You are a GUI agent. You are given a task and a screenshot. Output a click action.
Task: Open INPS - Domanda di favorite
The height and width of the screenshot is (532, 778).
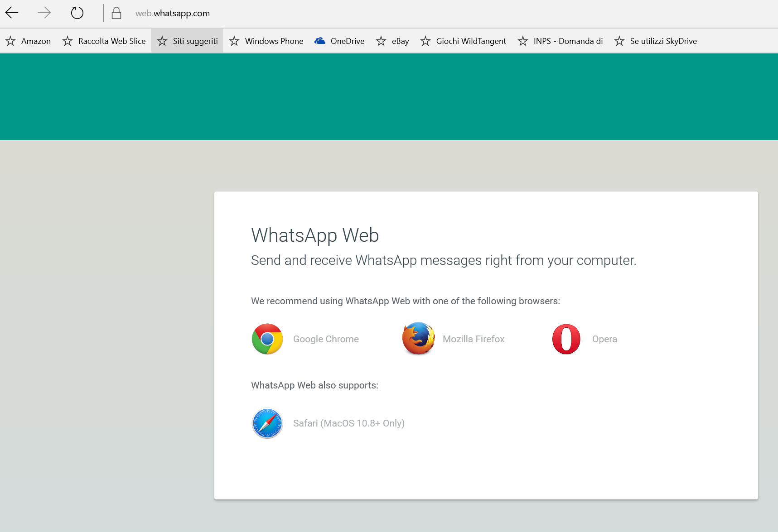click(x=561, y=41)
